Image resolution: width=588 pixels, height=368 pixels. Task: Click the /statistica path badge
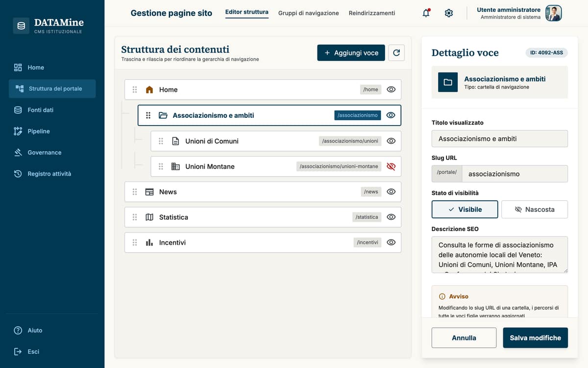(x=367, y=217)
